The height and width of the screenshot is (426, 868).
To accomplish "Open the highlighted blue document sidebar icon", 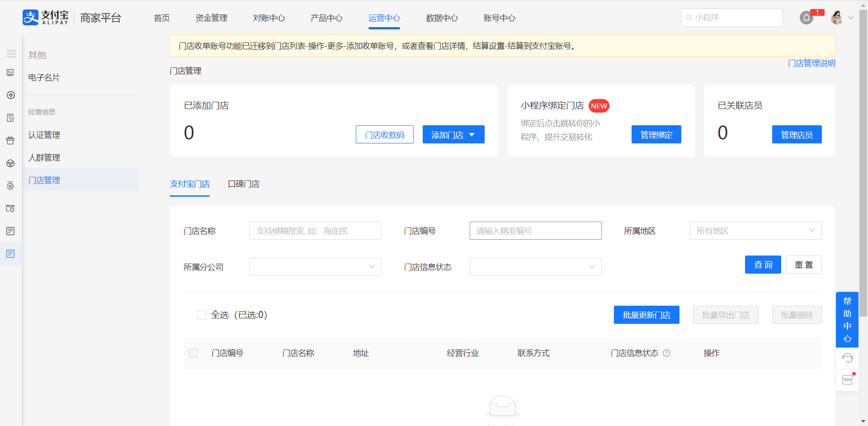I will 10,254.
